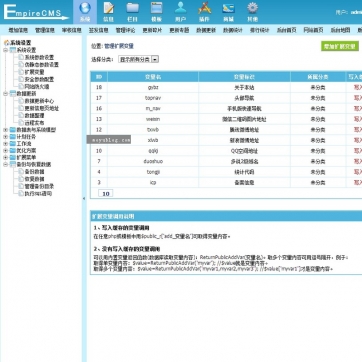
Task: Open the 栏目 folder icon module
Action: pos(133,12)
